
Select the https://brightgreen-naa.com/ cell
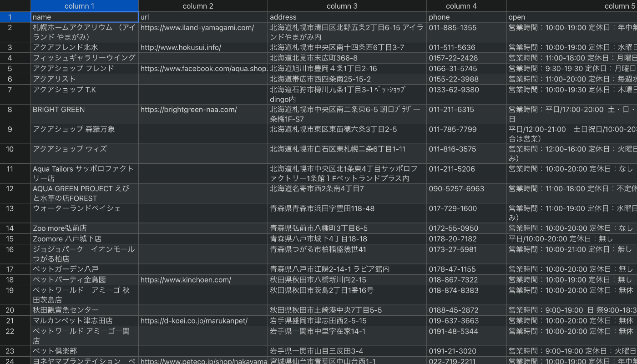[203, 115]
